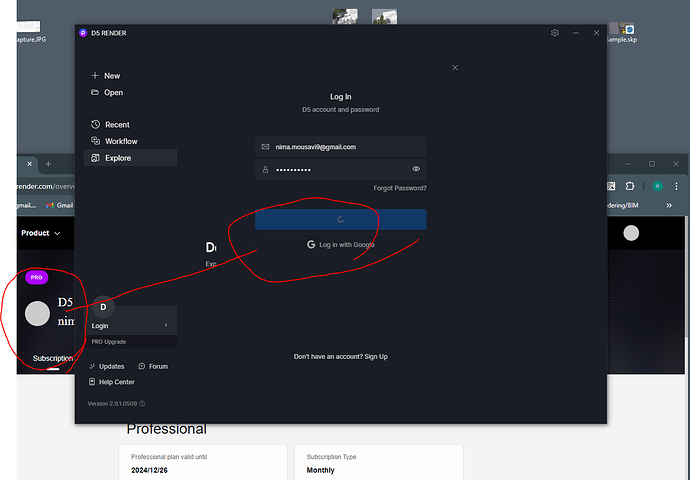Screen dimensions: 690x480
Task: Click the blue loading login button
Action: [341, 219]
